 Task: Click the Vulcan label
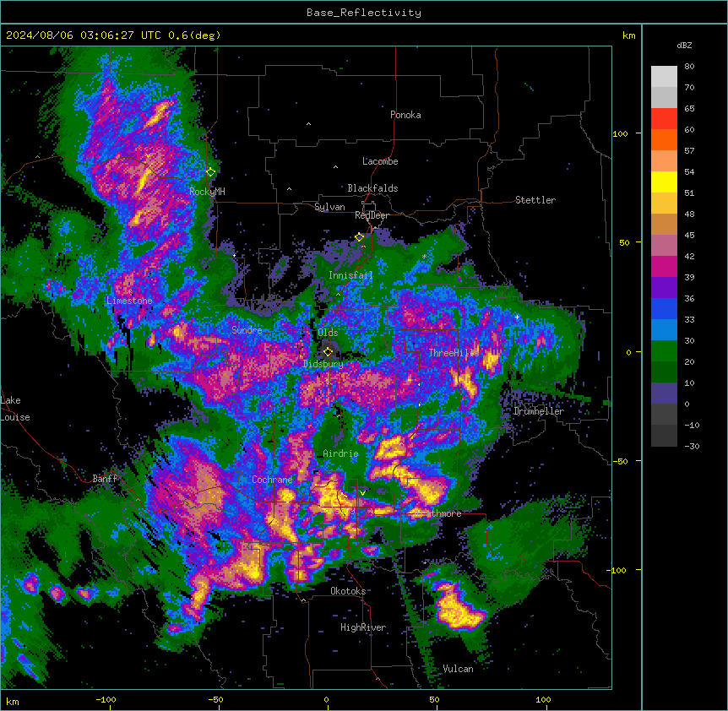(x=458, y=669)
